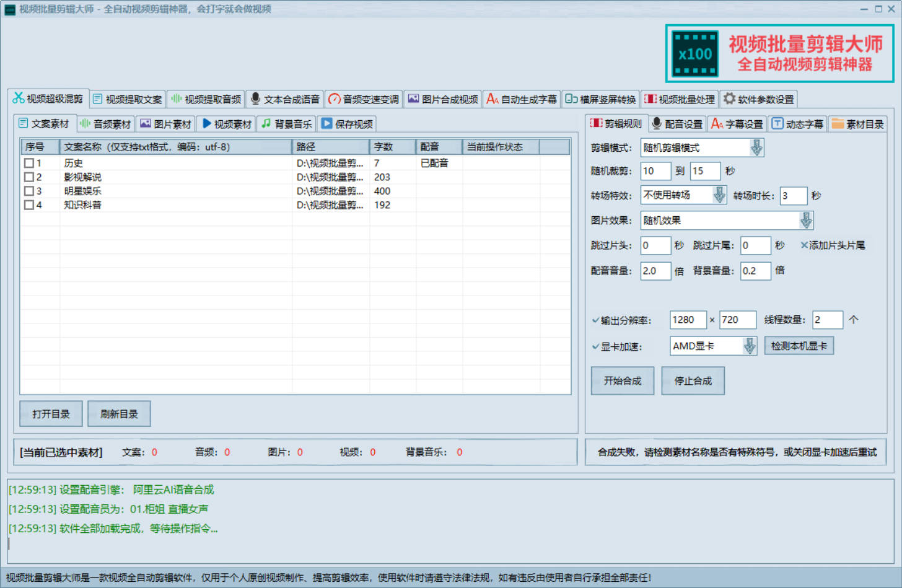The height and width of the screenshot is (588, 902).
Task: Click the resolution width field 1280
Action: pyautogui.click(x=688, y=320)
